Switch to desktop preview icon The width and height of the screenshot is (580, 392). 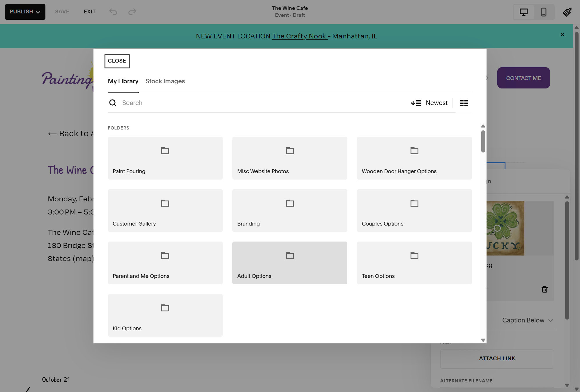[x=524, y=12]
